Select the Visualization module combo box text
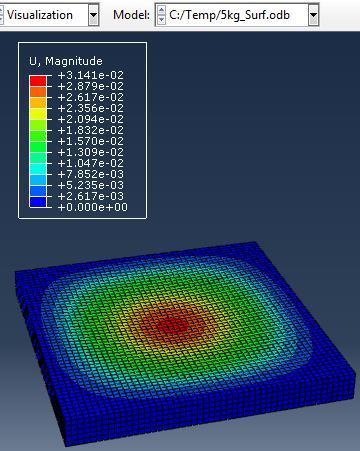 point(40,15)
